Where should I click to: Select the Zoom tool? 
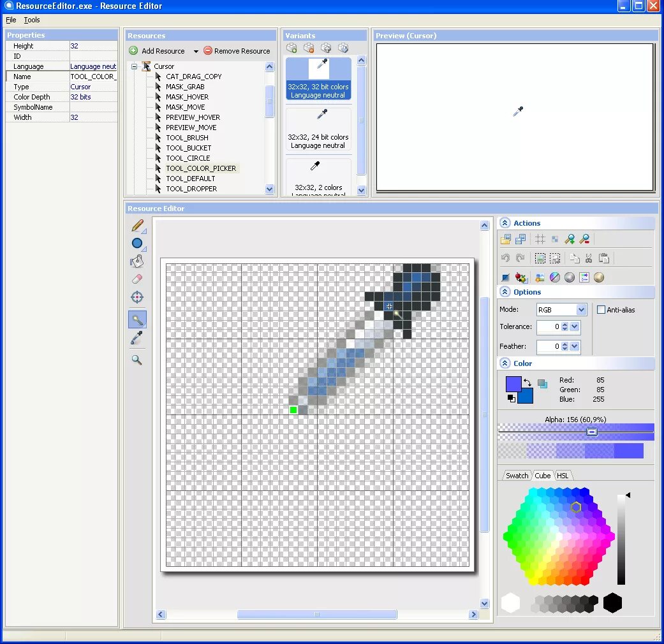[x=136, y=360]
